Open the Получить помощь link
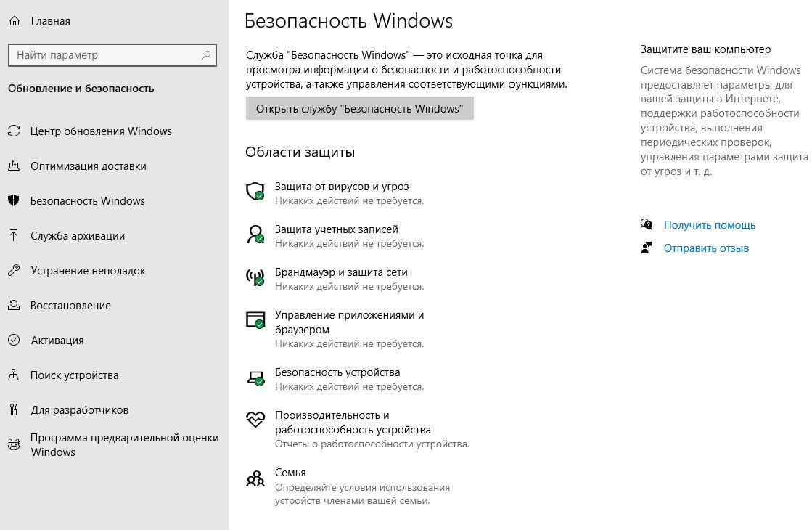The height and width of the screenshot is (530, 812). [x=709, y=225]
